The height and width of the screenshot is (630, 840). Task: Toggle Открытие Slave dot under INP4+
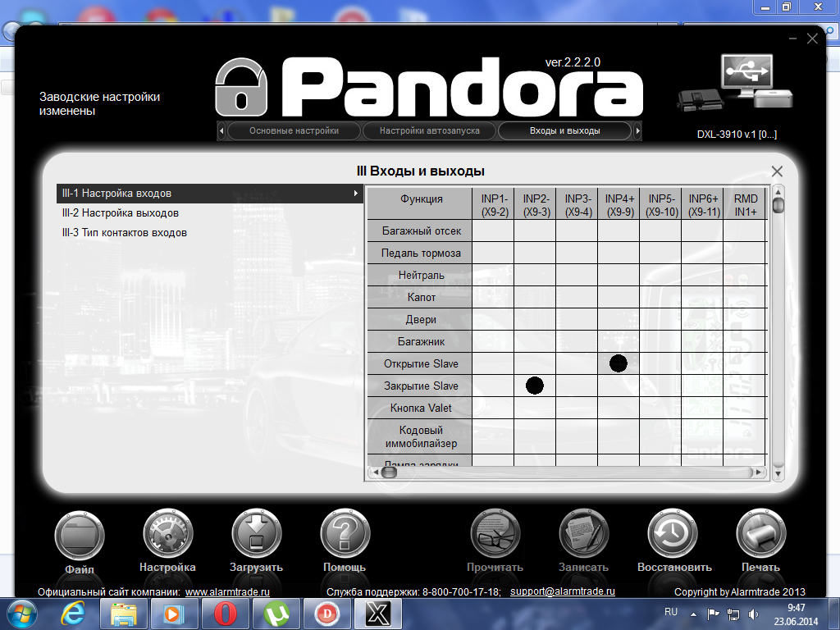coord(619,363)
